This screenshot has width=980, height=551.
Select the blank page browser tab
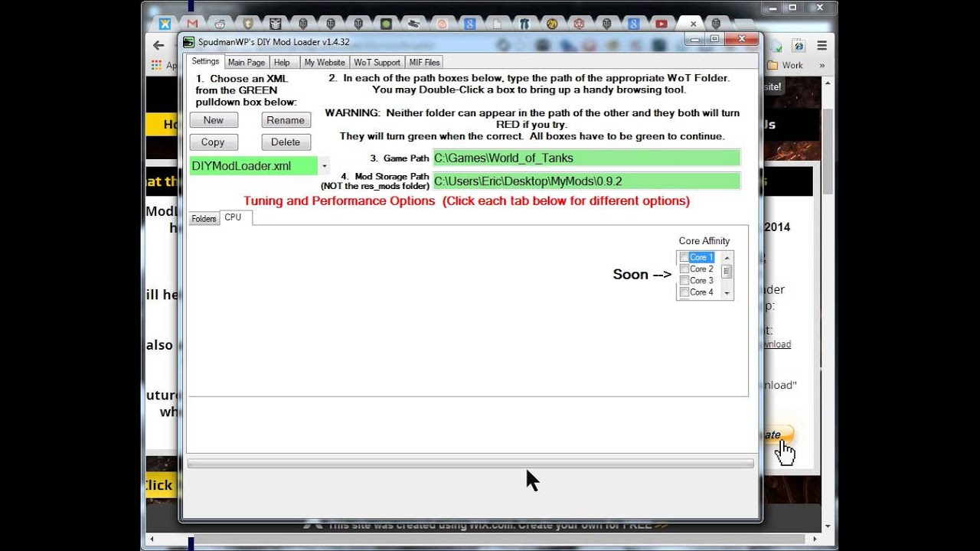click(497, 24)
